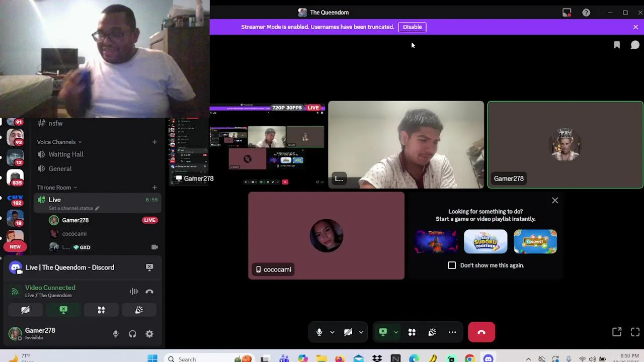Open server icon with 835 badge

tap(15, 178)
